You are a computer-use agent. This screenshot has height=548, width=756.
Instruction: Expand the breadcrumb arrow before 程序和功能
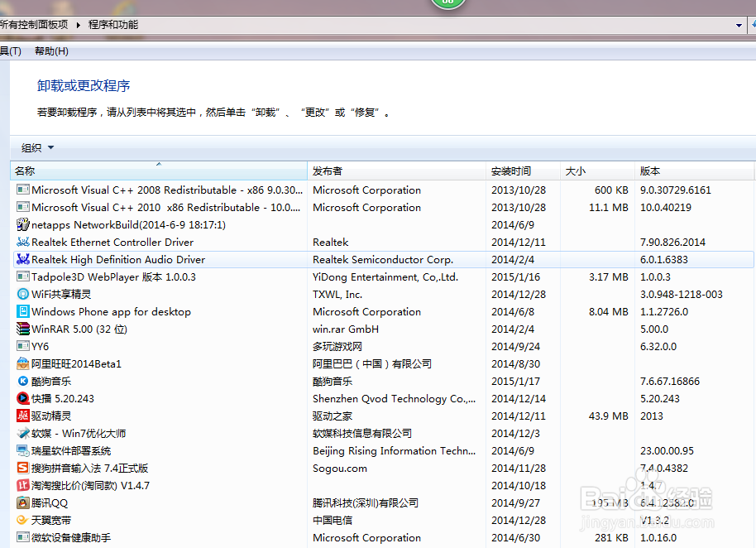coord(78,25)
